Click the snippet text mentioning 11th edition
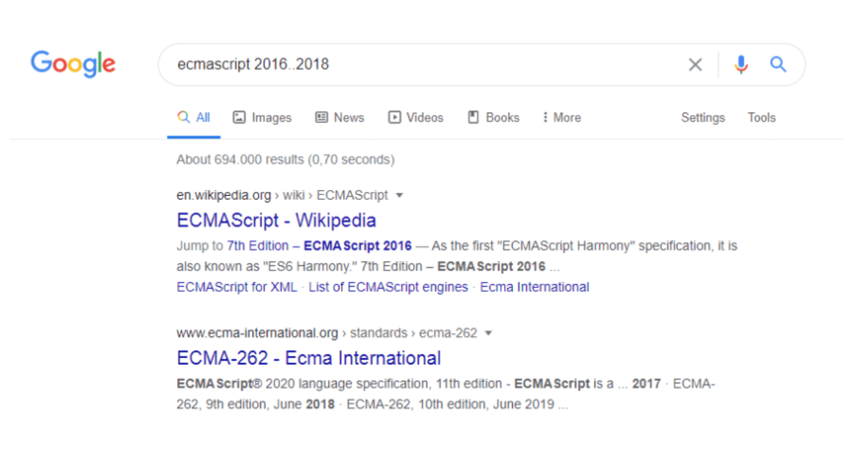The image size is (868, 464). (446, 394)
